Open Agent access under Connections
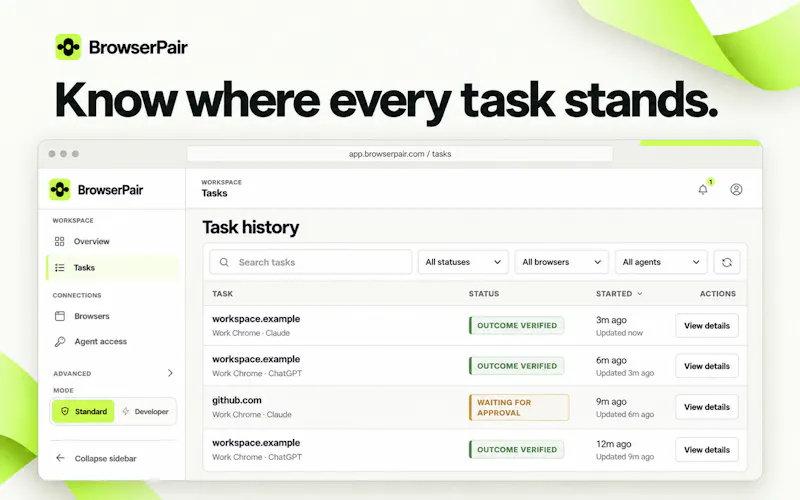This screenshot has height=500, width=800. pyautogui.click(x=112, y=341)
